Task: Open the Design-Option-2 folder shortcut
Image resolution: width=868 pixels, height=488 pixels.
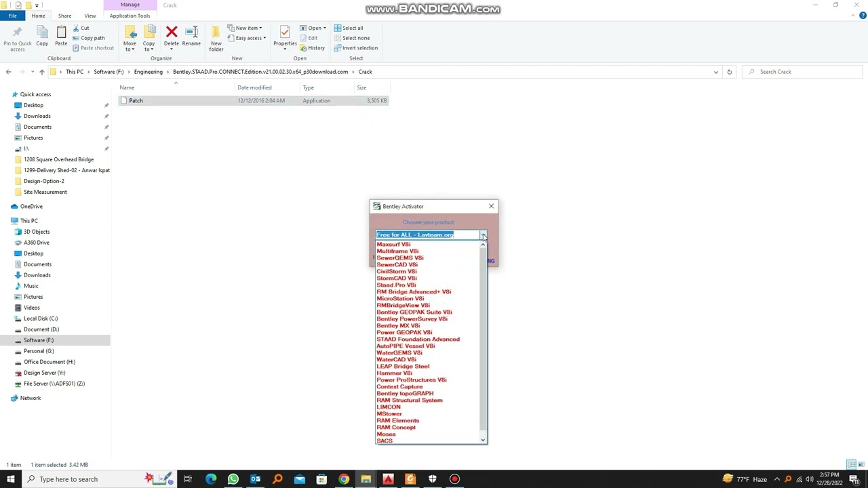Action: click(44, 182)
